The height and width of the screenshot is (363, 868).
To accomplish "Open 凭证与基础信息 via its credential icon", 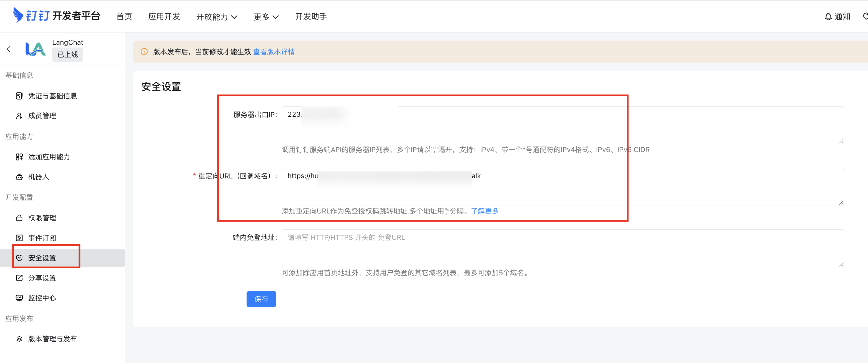I will coord(19,96).
